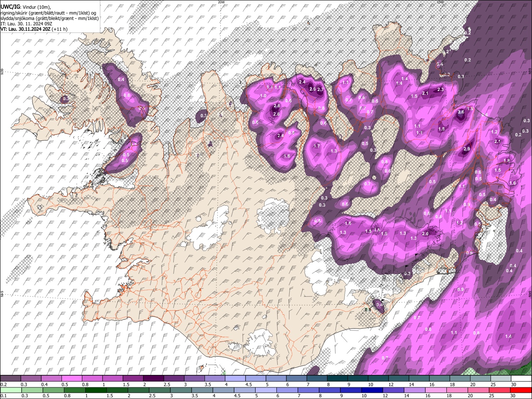
Task: Click the '20W' longitude label
Action: tap(221, 2)
